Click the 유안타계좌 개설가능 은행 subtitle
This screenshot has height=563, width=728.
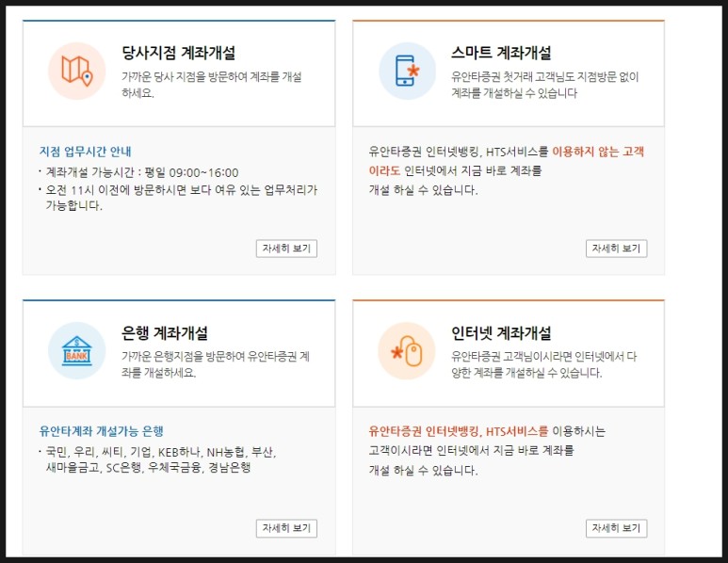click(101, 431)
